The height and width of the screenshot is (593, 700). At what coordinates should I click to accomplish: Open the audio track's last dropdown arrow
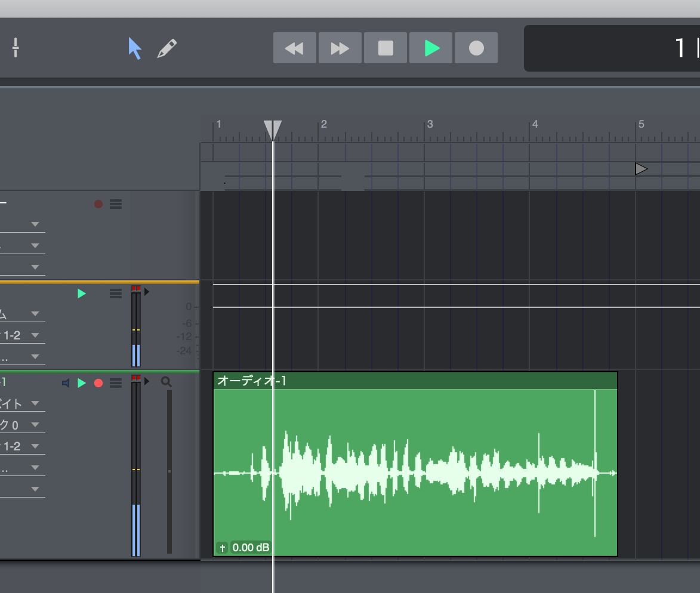coord(35,489)
